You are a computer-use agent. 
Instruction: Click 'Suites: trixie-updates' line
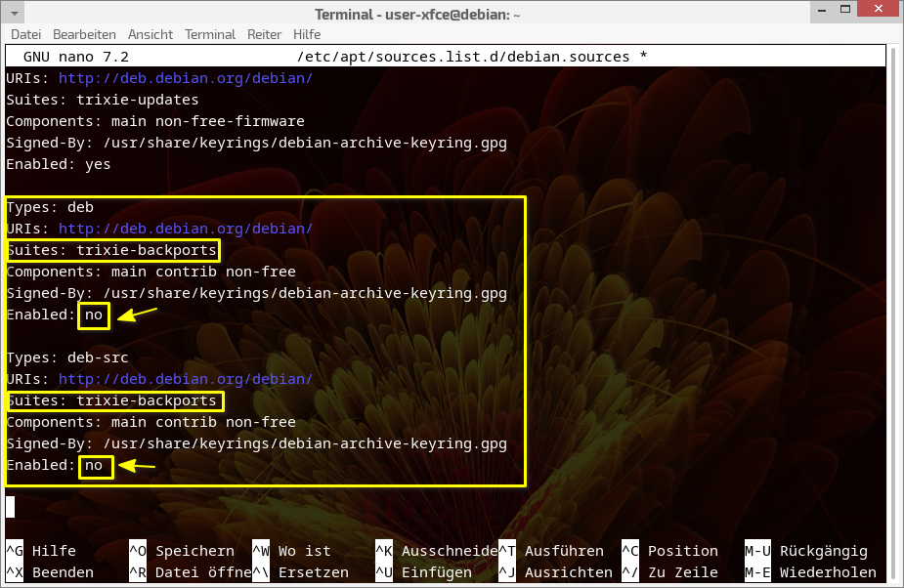102,100
